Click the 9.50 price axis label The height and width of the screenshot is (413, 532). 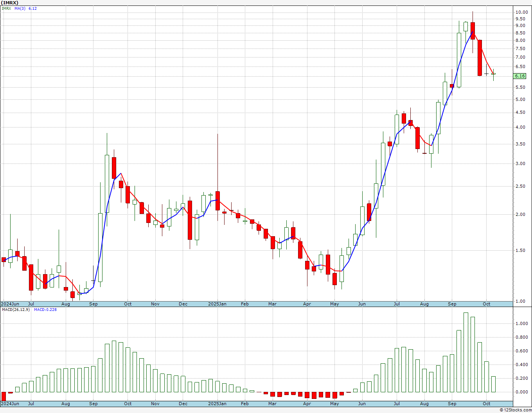521,19
